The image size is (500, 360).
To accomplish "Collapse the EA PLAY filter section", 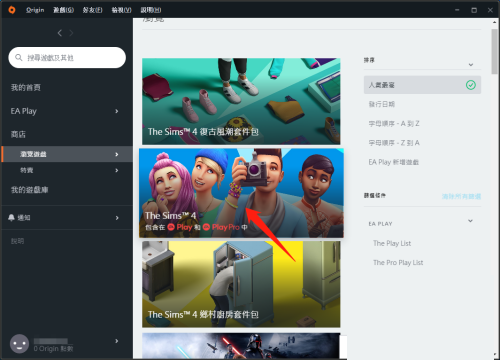I will tap(470, 221).
